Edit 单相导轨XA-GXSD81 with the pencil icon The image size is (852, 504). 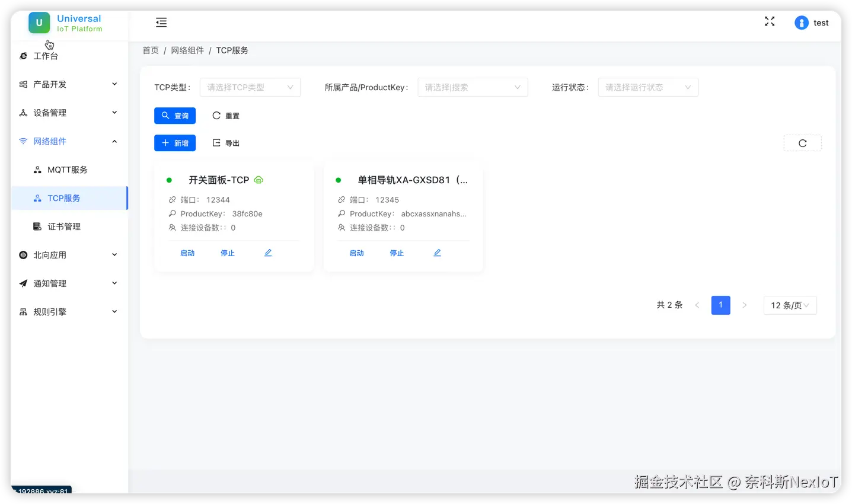click(437, 252)
